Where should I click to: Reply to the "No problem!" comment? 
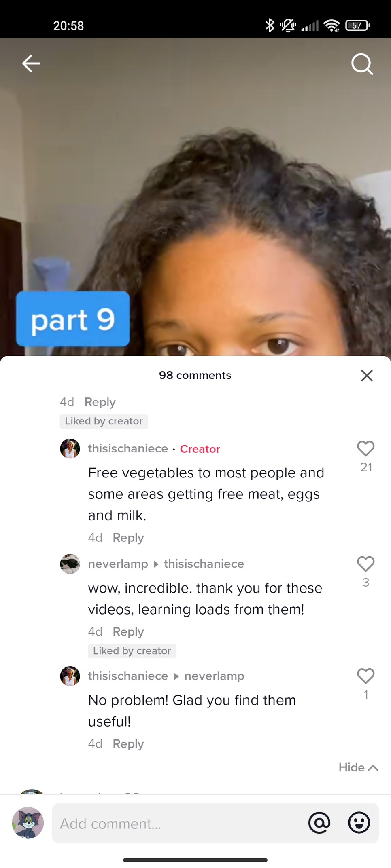tap(128, 744)
